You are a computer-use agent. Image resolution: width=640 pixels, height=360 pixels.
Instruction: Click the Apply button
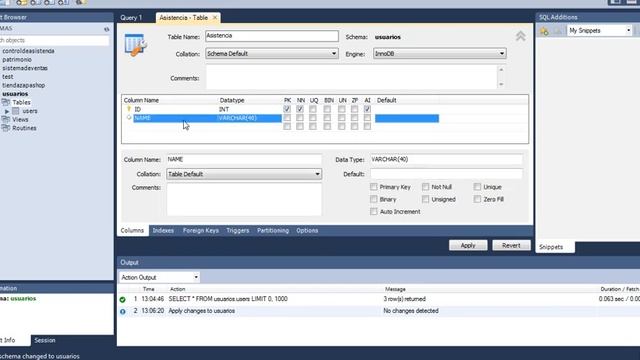pyautogui.click(x=468, y=245)
